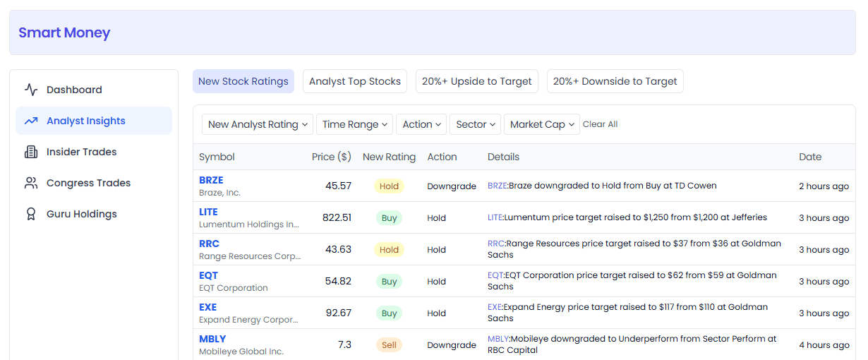The height and width of the screenshot is (360, 868).
Task: Click the Details column header
Action: tap(503, 157)
